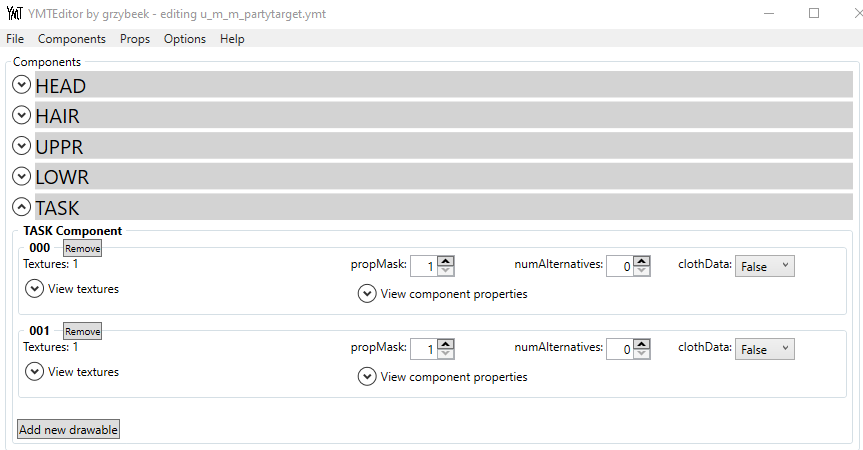Viewport: 863px width, 450px height.
Task: Collapse the TASK component section
Action: point(21,207)
